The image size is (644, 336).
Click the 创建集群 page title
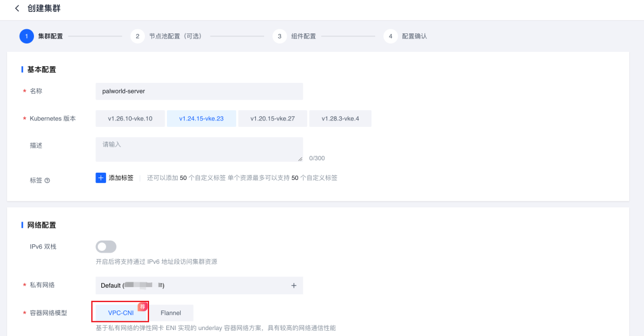pyautogui.click(x=44, y=8)
